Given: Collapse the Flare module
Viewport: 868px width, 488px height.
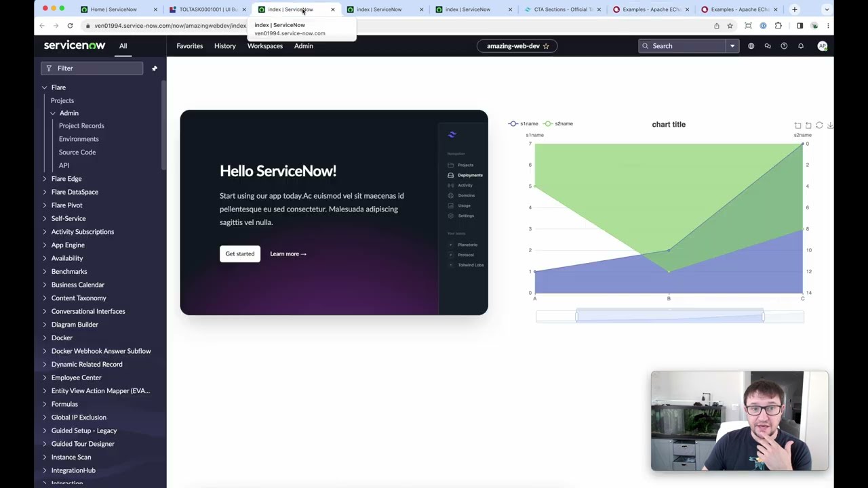Looking at the screenshot, I should pos(44,87).
